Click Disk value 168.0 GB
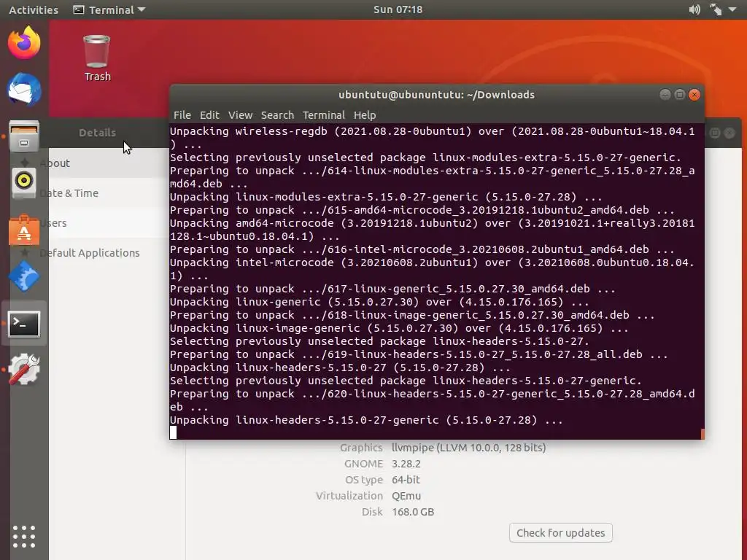747x560 pixels. coord(413,512)
